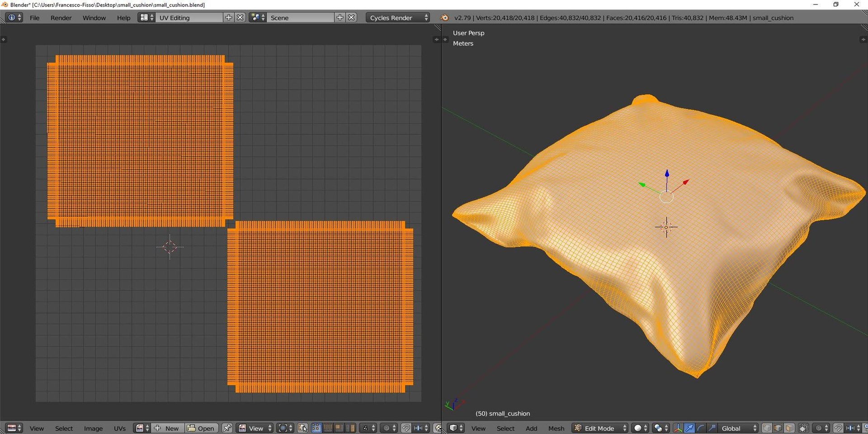Image resolution: width=868 pixels, height=434 pixels.
Task: Click the Open image button
Action: coord(201,428)
